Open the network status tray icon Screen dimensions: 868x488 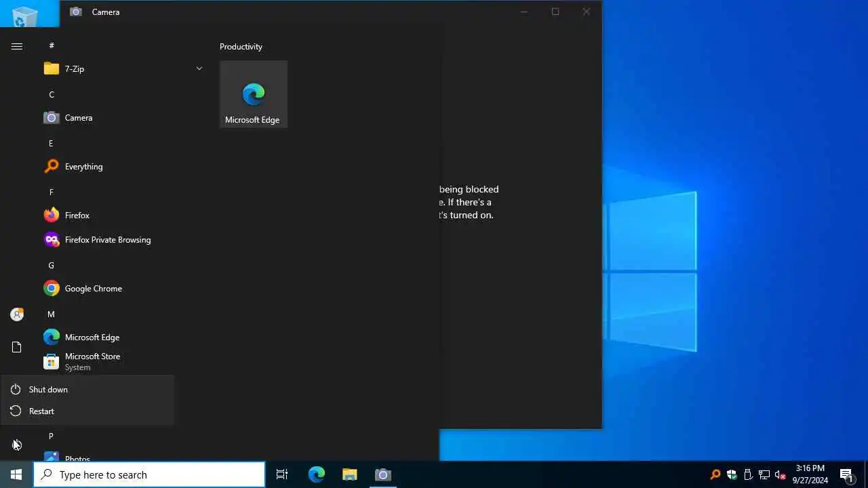(764, 474)
